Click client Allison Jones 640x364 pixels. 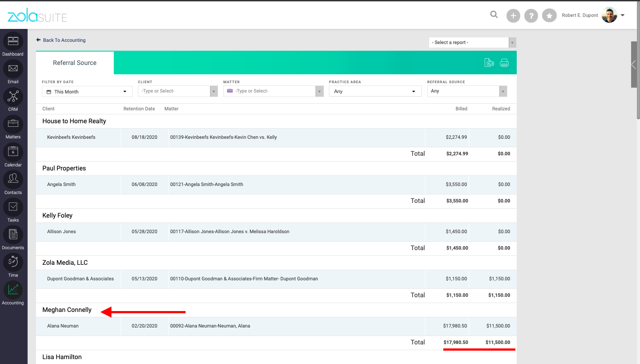click(x=61, y=231)
